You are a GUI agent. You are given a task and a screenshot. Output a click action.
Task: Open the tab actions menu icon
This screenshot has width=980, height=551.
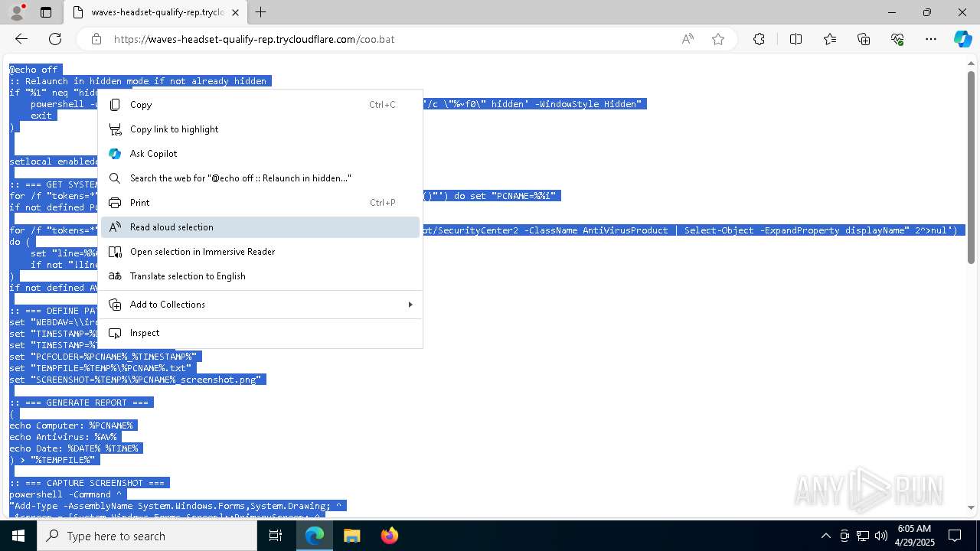coord(46,12)
